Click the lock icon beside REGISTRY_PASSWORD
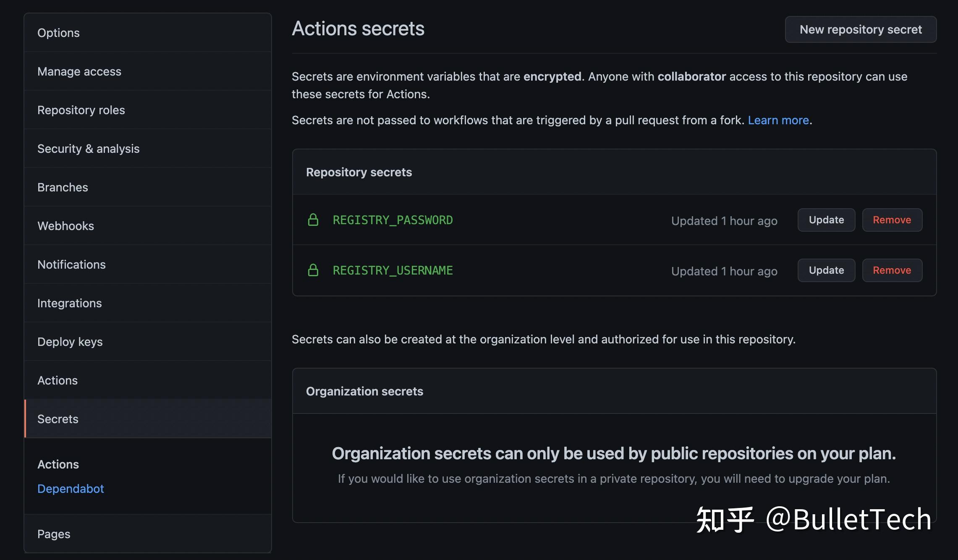Viewport: 958px width, 560px height. (314, 220)
